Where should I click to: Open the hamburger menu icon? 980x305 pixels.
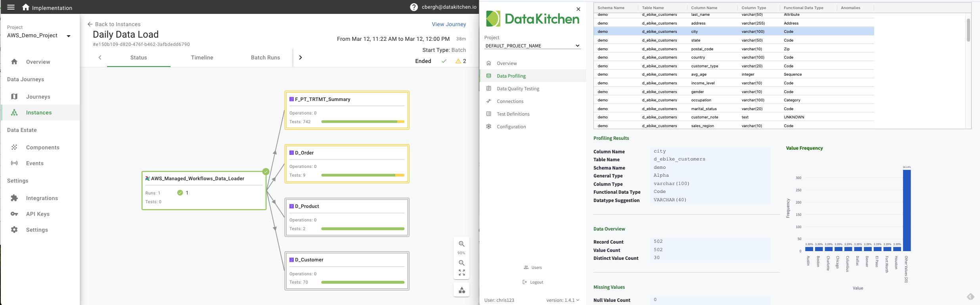(x=11, y=7)
